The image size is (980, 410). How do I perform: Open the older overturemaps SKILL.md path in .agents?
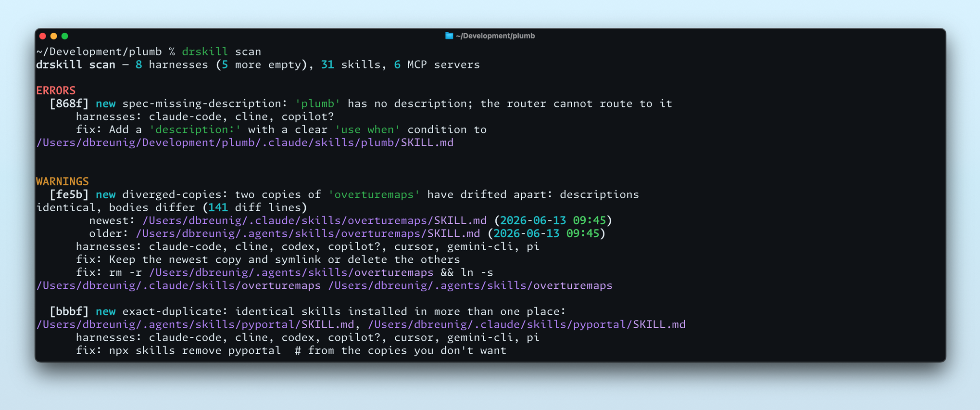(308, 233)
